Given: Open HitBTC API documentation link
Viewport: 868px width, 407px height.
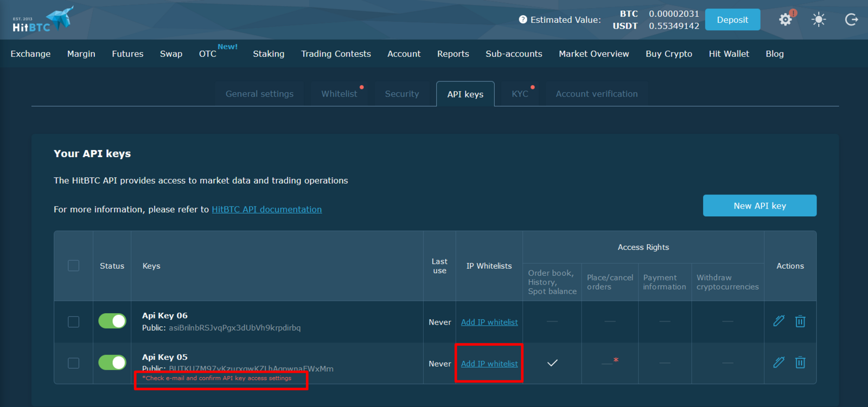Looking at the screenshot, I should click(267, 209).
